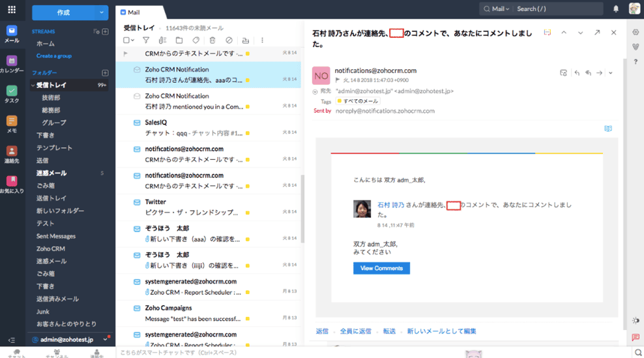Open the カレンダー app in left rail
Viewport: 644px width, 358px height.
[12, 65]
